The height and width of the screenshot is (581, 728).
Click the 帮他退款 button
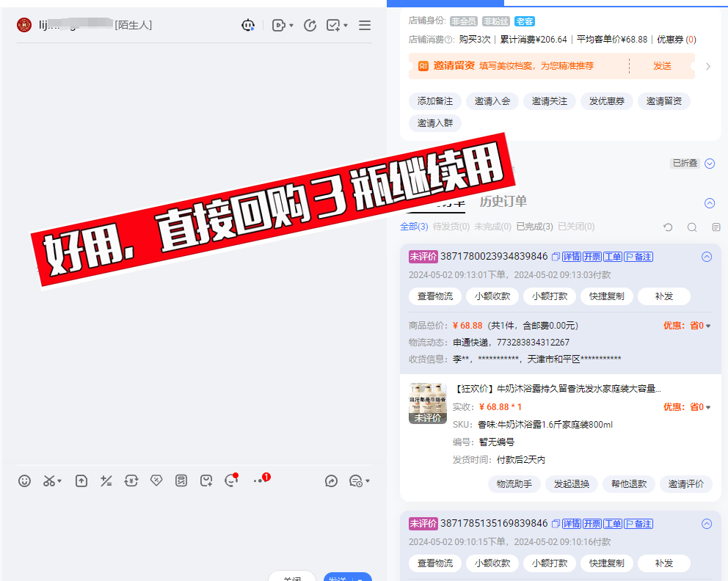coord(629,484)
